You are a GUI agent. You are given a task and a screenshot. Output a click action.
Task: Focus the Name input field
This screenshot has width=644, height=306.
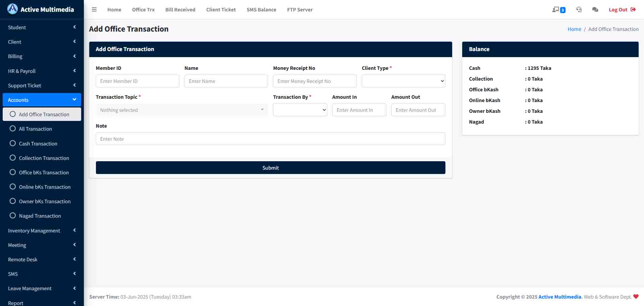(x=226, y=81)
